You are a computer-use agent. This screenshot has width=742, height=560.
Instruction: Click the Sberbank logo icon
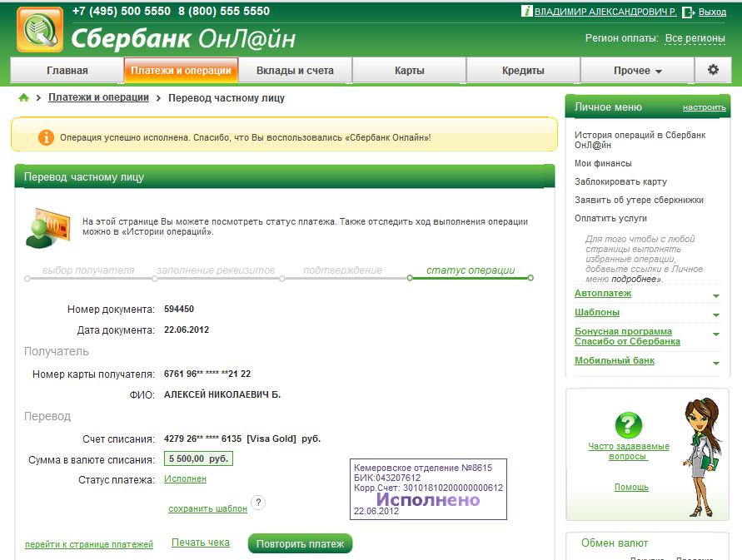pyautogui.click(x=40, y=29)
